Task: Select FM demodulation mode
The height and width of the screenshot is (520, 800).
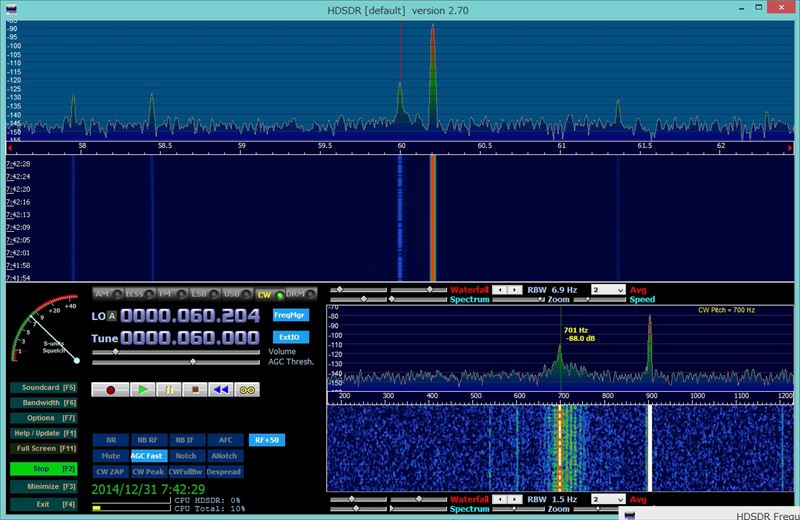Action: [x=172, y=294]
